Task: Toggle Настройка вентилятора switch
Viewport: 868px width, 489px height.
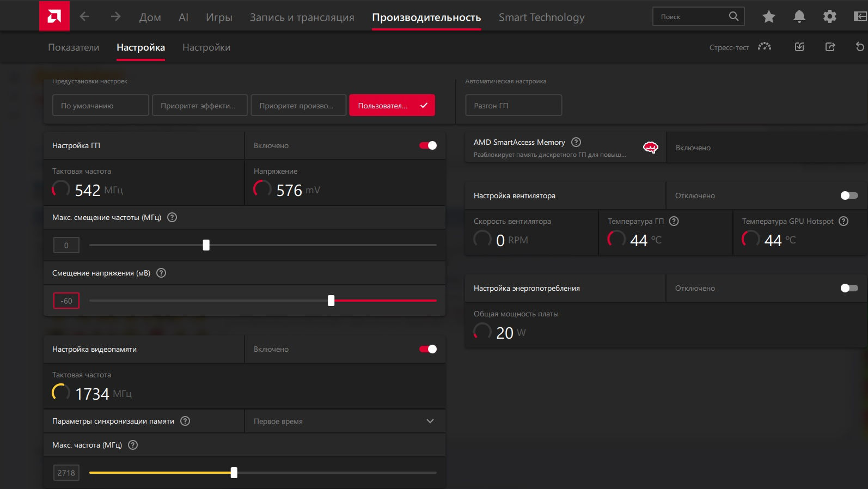Action: point(849,195)
